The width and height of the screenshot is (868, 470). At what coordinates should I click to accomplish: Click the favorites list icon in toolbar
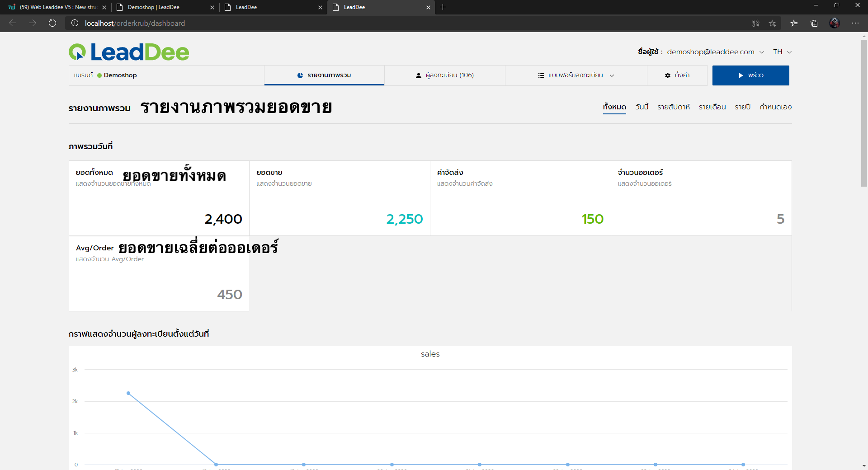click(794, 23)
